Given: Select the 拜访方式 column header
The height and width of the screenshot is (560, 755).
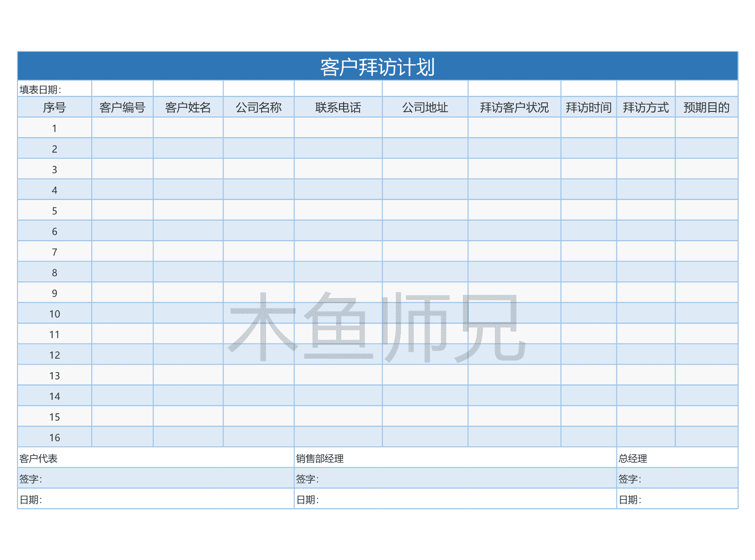Looking at the screenshot, I should tap(646, 107).
